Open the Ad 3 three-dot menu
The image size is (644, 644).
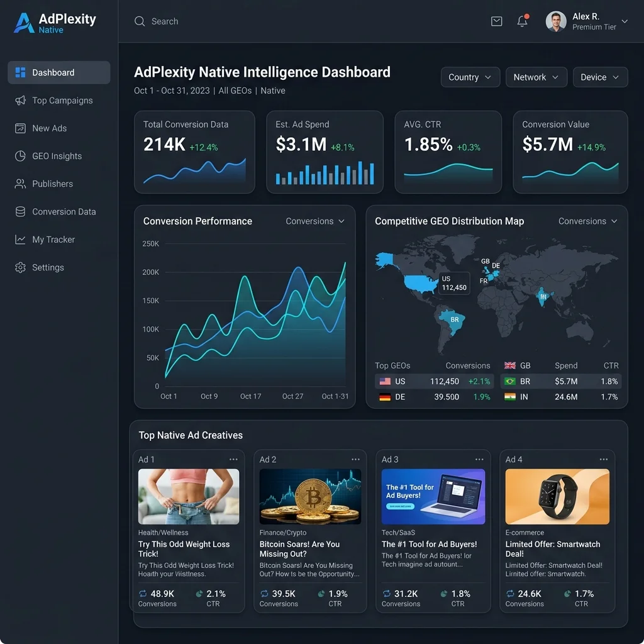[479, 459]
